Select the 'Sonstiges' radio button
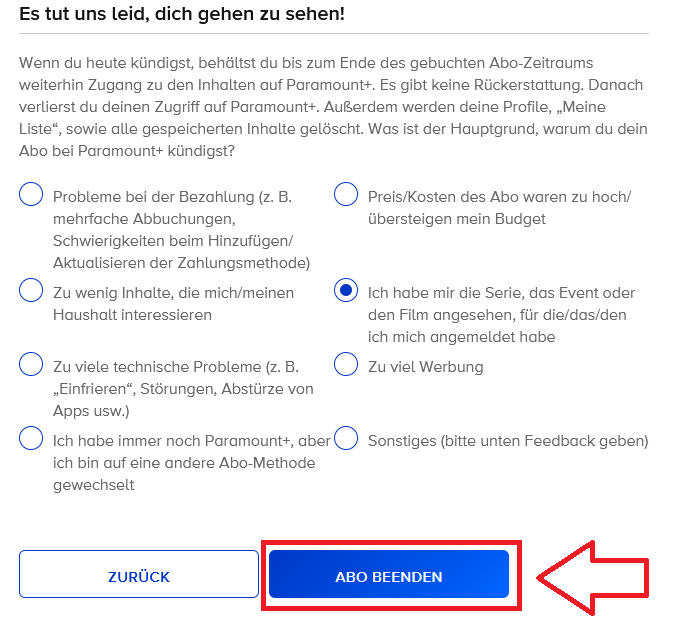The height and width of the screenshot is (631, 678). click(x=346, y=438)
